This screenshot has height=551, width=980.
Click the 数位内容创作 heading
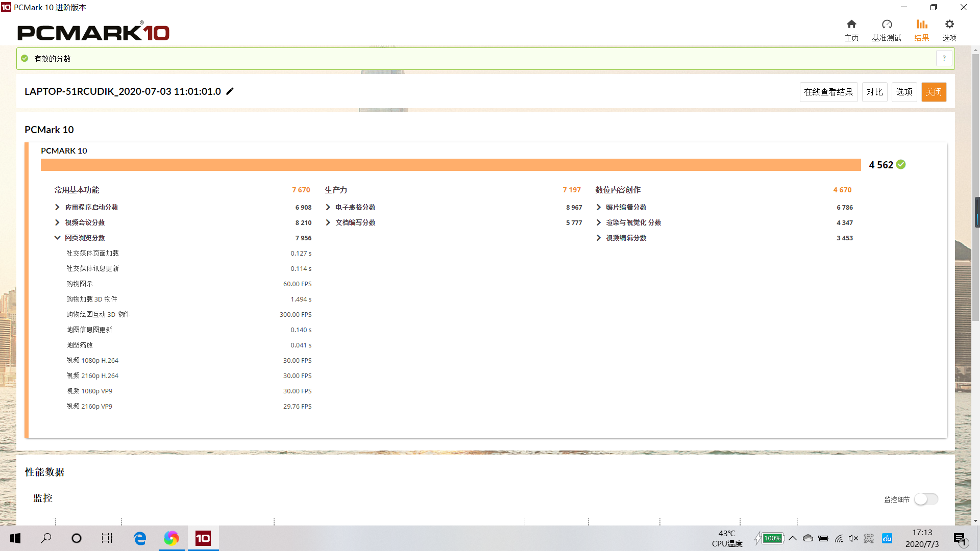(618, 190)
